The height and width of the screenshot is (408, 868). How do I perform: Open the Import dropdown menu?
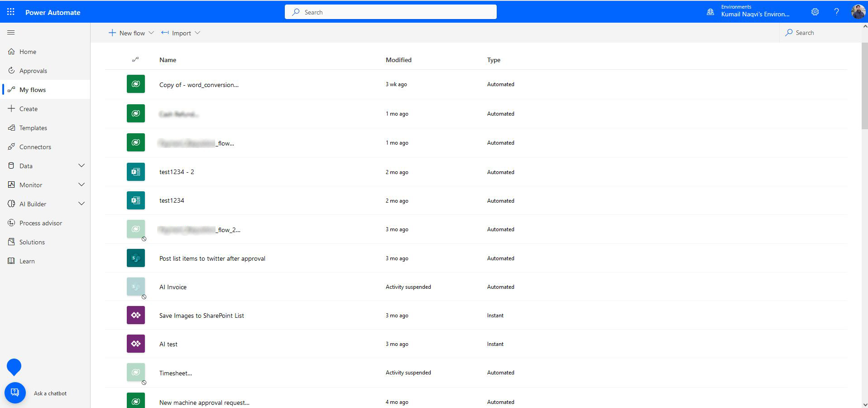point(181,33)
